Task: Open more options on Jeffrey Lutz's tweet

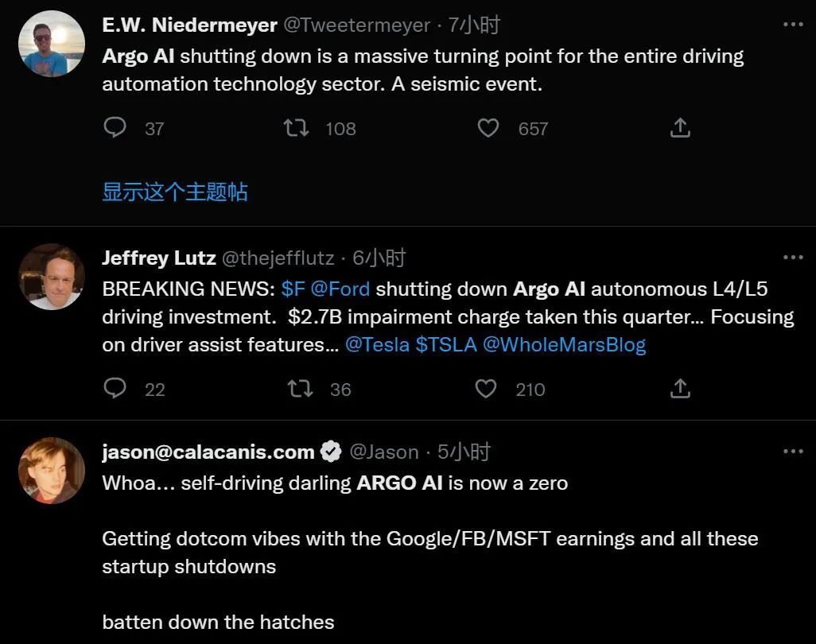Action: tap(793, 257)
